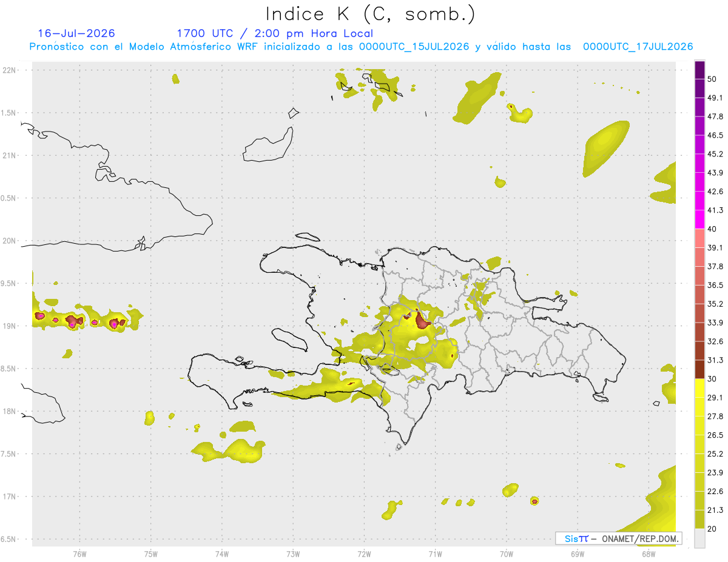Viewport: 728px width, 562px height.
Task: Click the '41.3' color scale label
Action: coord(715,210)
